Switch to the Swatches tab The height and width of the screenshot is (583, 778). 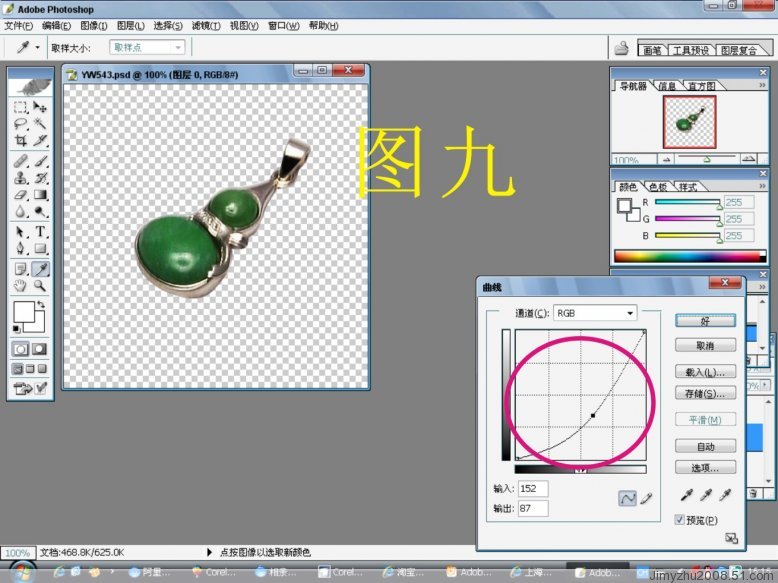coord(658,187)
